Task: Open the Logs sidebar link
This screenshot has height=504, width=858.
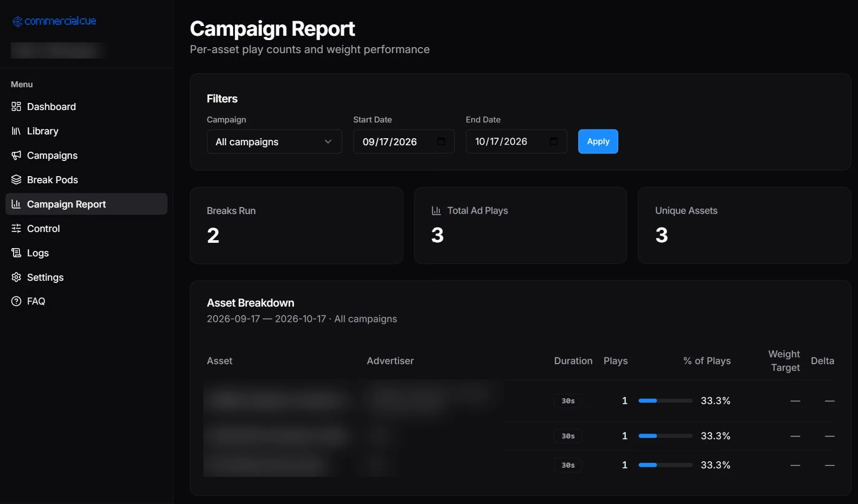Action: tap(87, 253)
